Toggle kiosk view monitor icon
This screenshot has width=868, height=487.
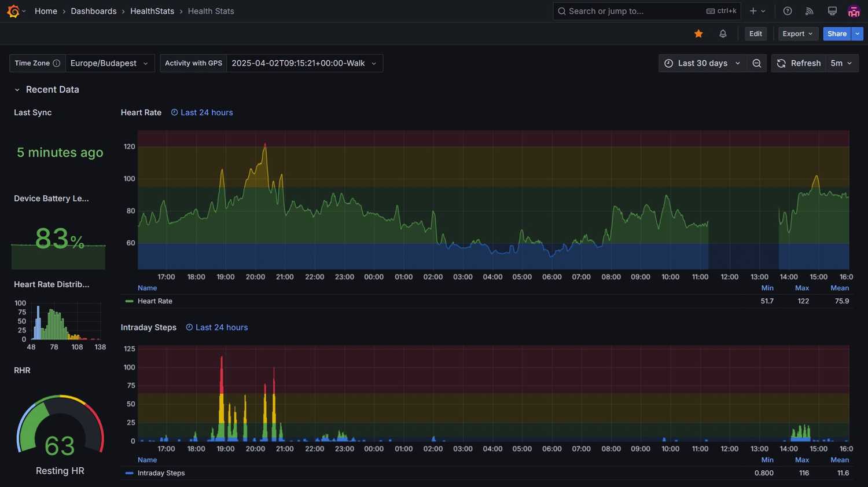click(x=832, y=11)
